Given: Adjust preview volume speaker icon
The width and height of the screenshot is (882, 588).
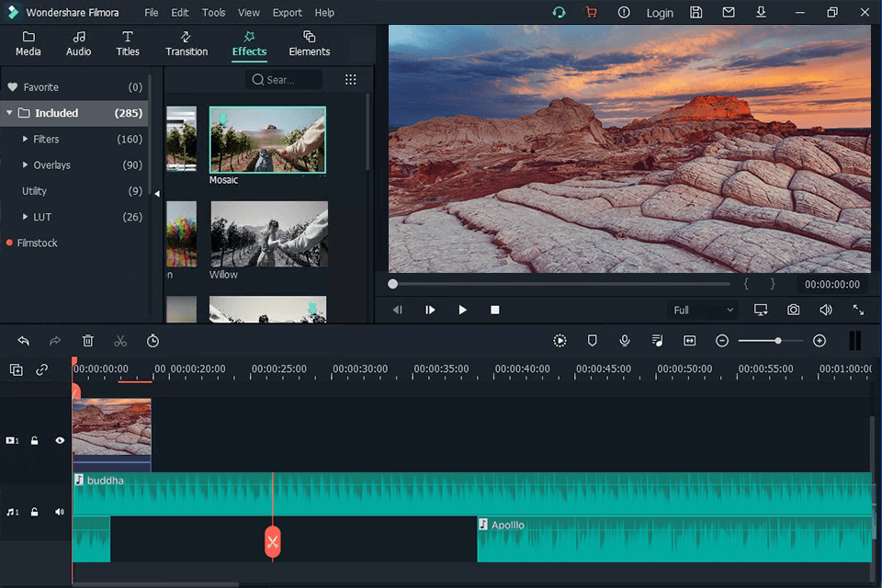Looking at the screenshot, I should tap(826, 310).
